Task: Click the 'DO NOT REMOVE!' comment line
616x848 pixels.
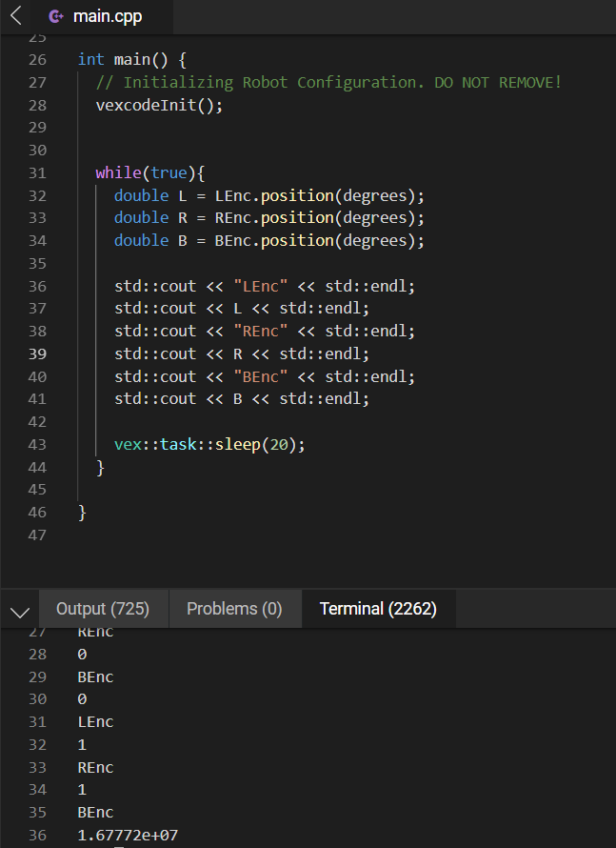Action: [328, 82]
